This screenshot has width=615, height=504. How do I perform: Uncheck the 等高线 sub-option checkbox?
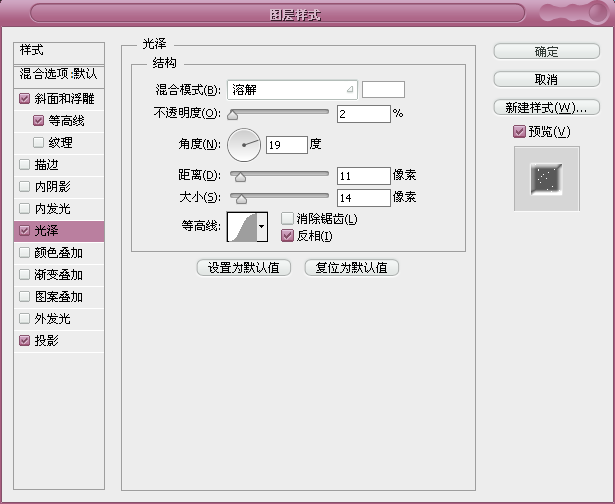click(38, 120)
